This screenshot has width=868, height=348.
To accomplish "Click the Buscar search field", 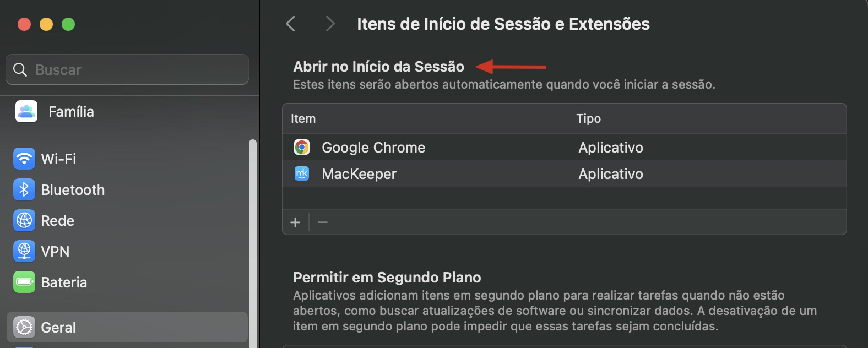I will [127, 69].
